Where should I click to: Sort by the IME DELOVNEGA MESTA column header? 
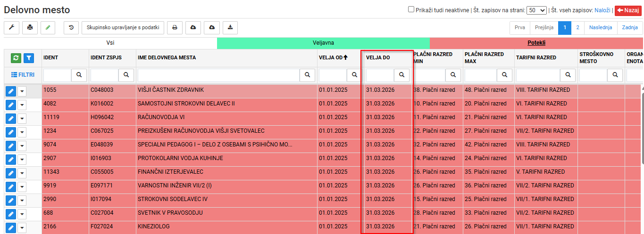[x=167, y=57]
